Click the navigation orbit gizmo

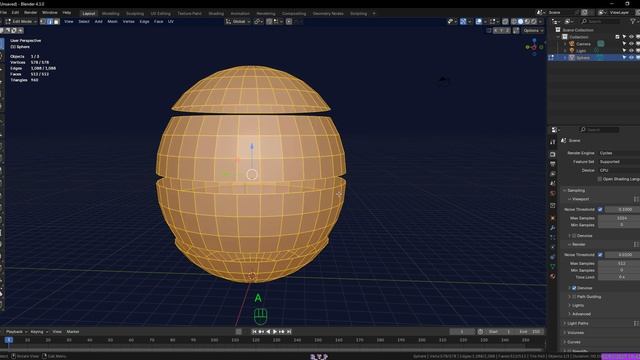pos(534,47)
